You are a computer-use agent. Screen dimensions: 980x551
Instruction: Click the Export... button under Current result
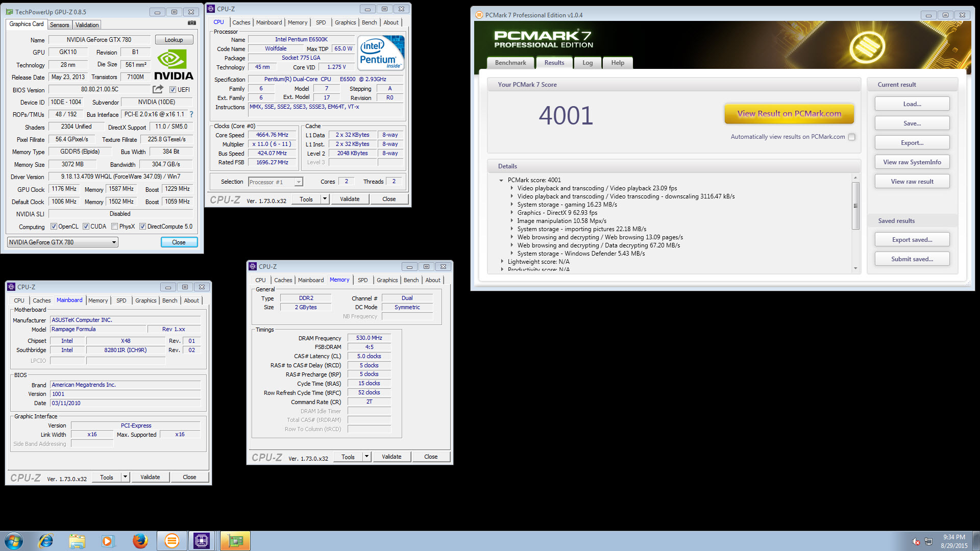click(x=912, y=143)
